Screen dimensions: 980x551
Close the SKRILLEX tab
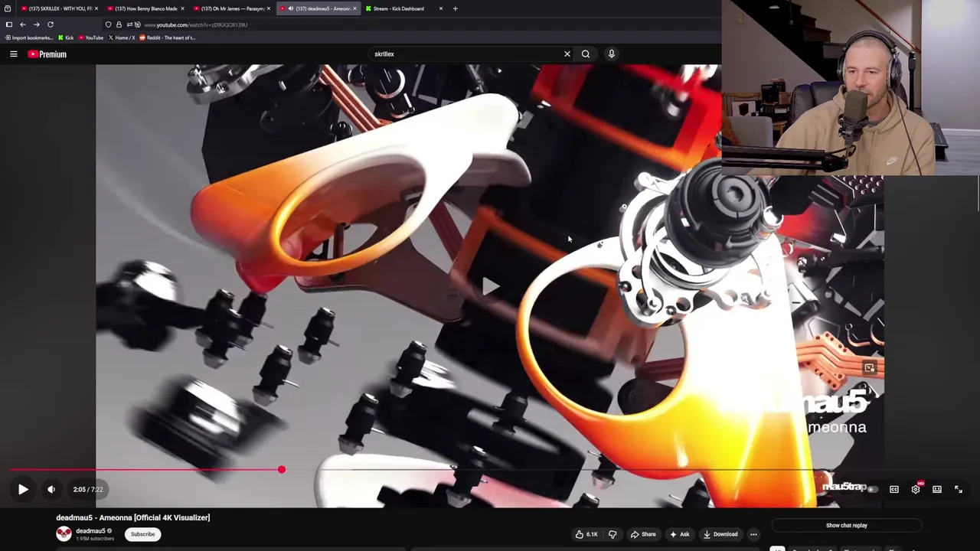96,8
